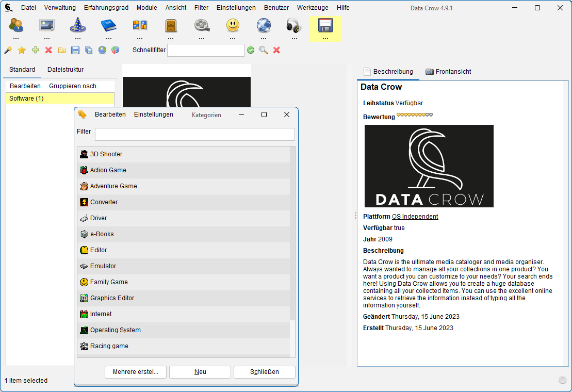Select the e-Books category

(x=184, y=235)
